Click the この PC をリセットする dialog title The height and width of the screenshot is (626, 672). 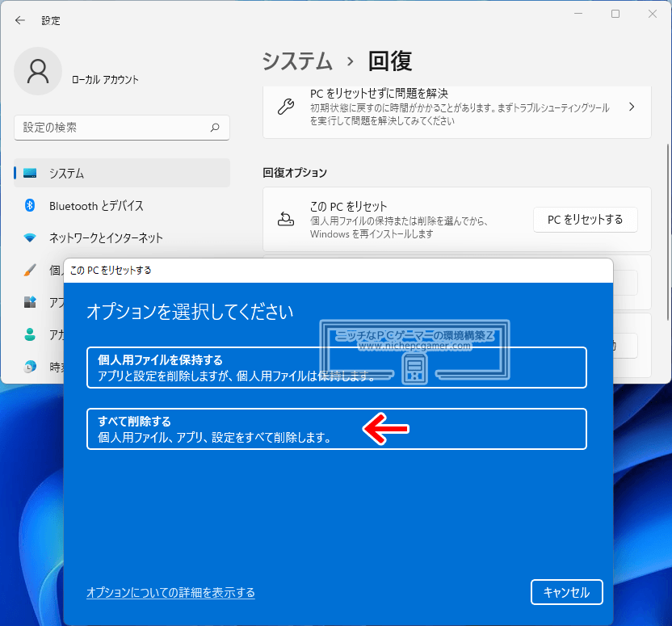pos(111,271)
